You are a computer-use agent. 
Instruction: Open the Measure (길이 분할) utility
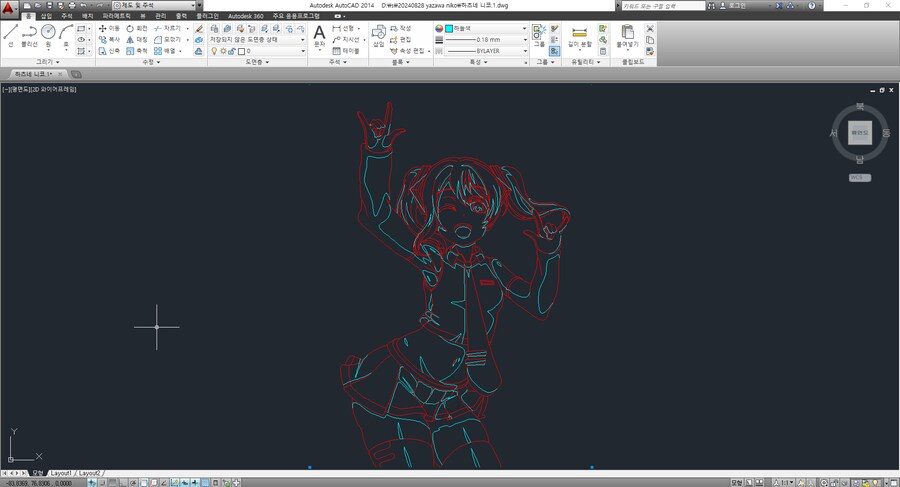click(580, 37)
